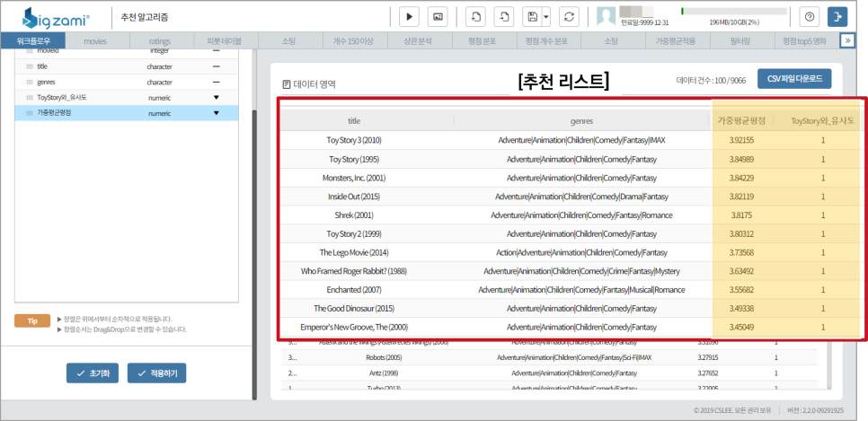
Task: Switch to the 피봇 테이블 tab
Action: coord(225,41)
